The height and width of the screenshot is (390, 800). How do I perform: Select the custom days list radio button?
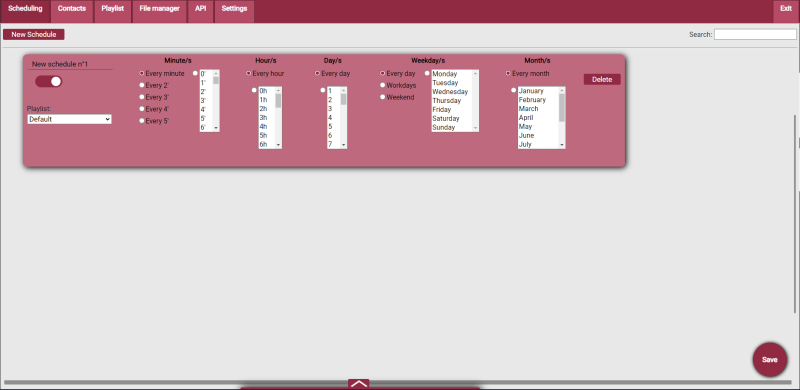[323, 90]
